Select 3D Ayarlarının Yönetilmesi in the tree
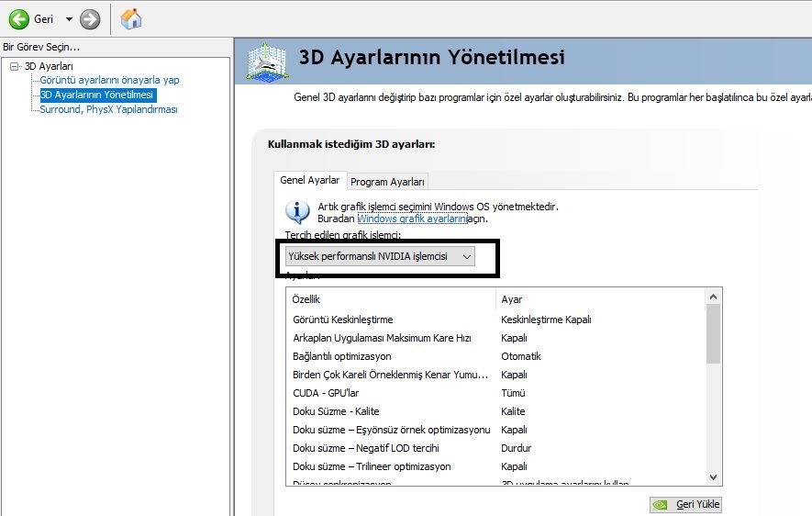812x516 pixels. [x=97, y=95]
